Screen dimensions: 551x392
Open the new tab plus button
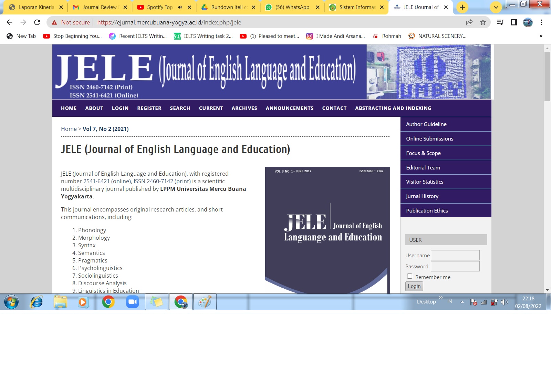[x=462, y=7]
